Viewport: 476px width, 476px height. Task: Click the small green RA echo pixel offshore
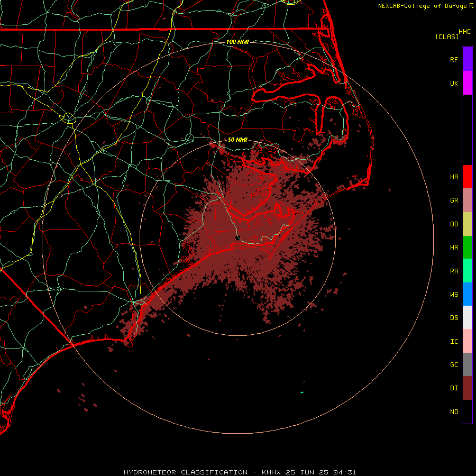click(x=302, y=392)
